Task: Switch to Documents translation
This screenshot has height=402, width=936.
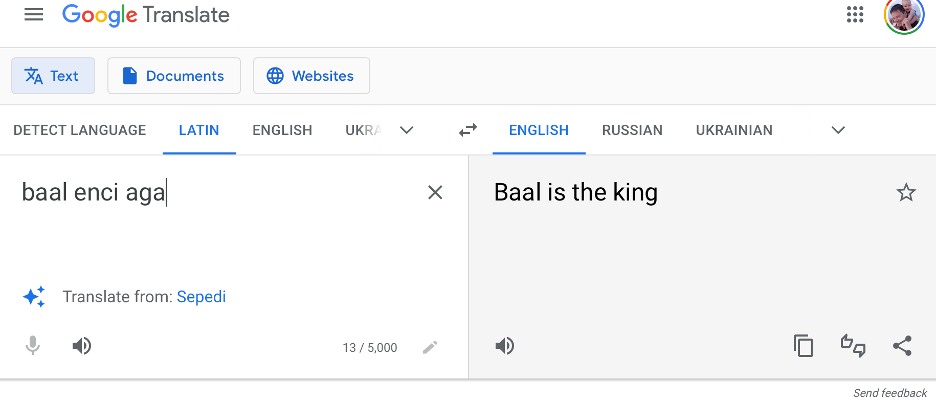Action: click(x=174, y=76)
